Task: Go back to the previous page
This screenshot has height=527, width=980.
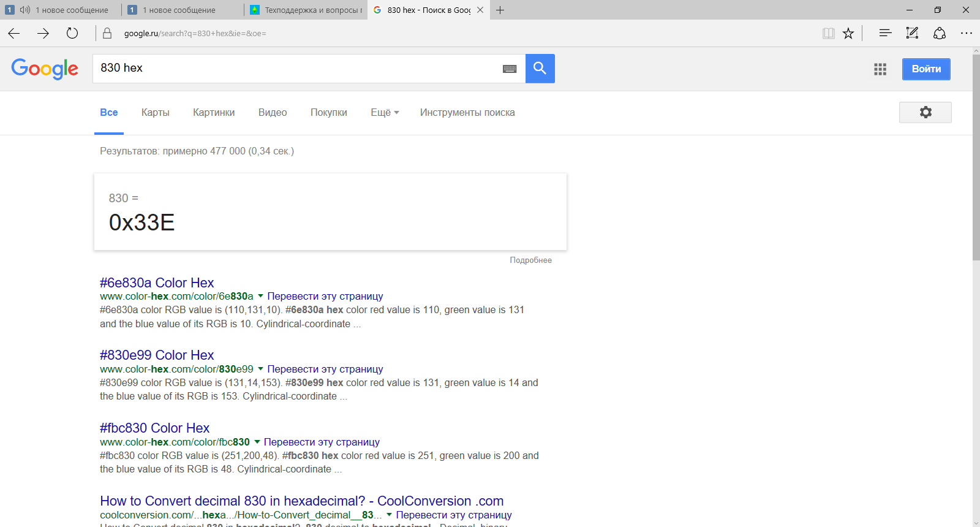Action: 14,33
